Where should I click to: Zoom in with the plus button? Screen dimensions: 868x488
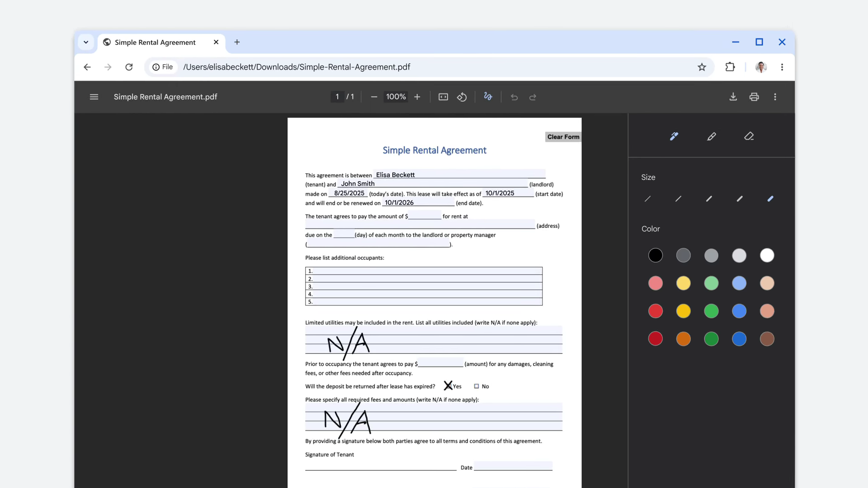[x=417, y=97]
